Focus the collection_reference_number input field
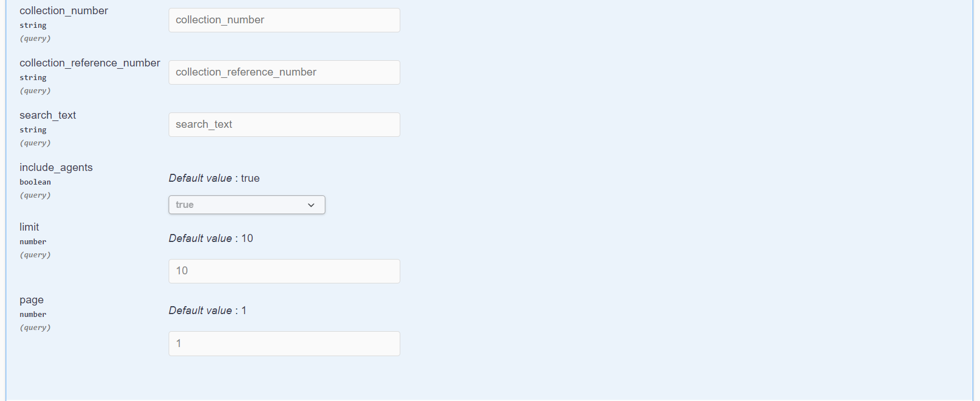980x401 pixels. [x=284, y=72]
